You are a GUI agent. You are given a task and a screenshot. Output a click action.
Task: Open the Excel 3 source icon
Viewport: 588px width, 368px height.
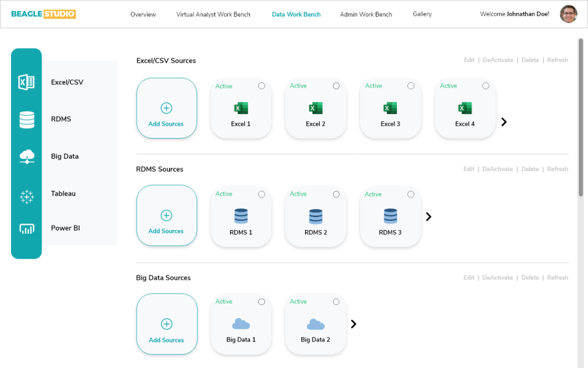point(390,108)
